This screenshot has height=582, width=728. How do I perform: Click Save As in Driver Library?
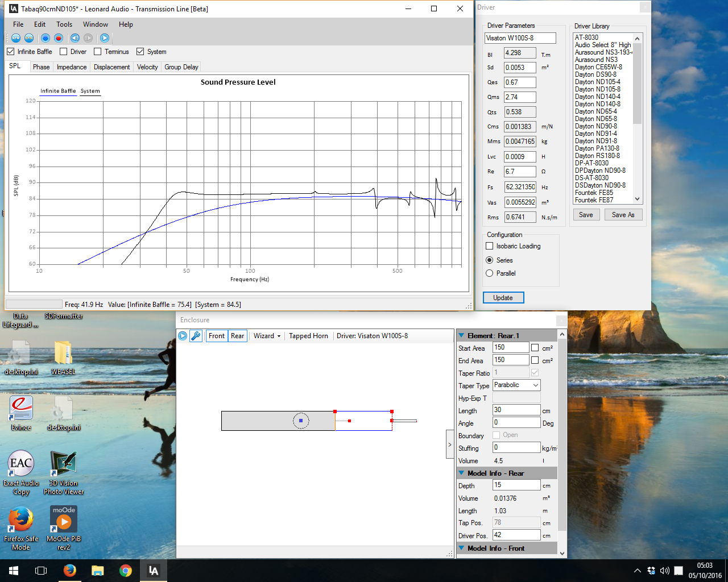pyautogui.click(x=623, y=215)
